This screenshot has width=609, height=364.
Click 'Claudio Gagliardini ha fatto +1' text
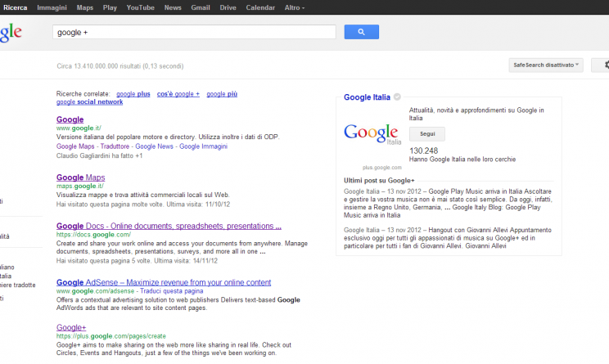99,155
